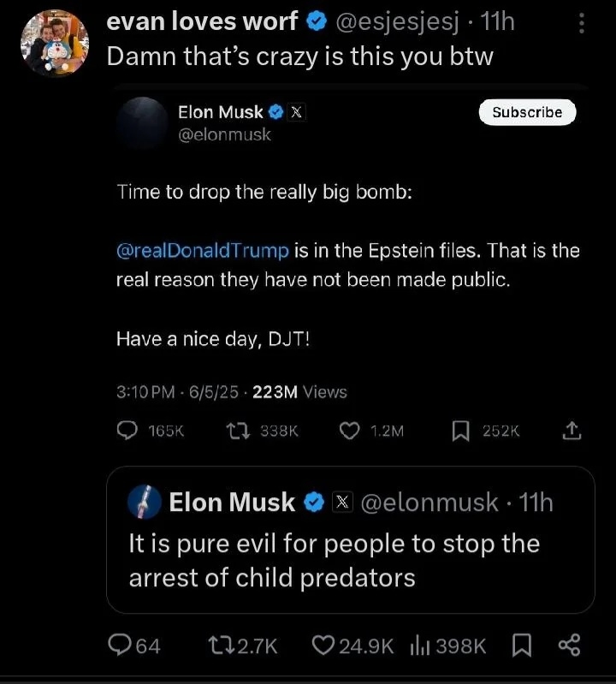
Task: Open the quoted Elon Musk tweet
Action: [x=349, y=560]
